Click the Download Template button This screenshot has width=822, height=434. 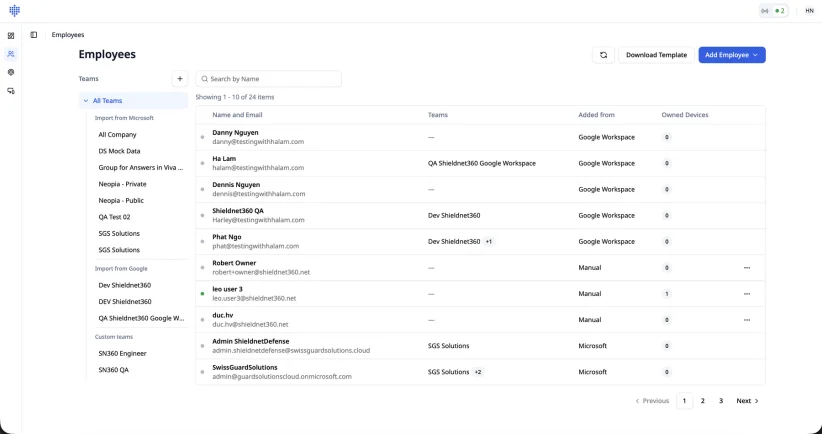pos(656,55)
